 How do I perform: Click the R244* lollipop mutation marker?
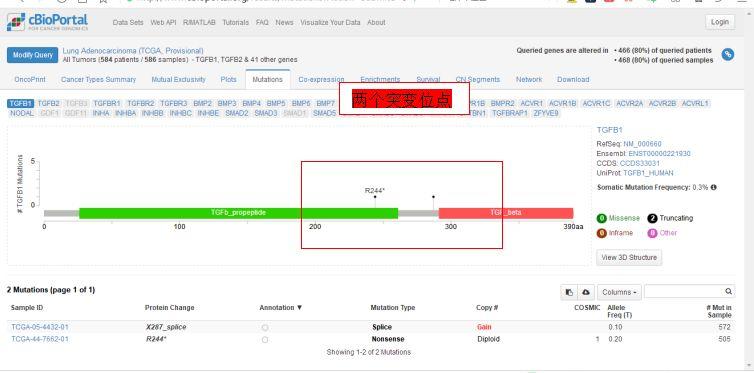pyautogui.click(x=375, y=197)
